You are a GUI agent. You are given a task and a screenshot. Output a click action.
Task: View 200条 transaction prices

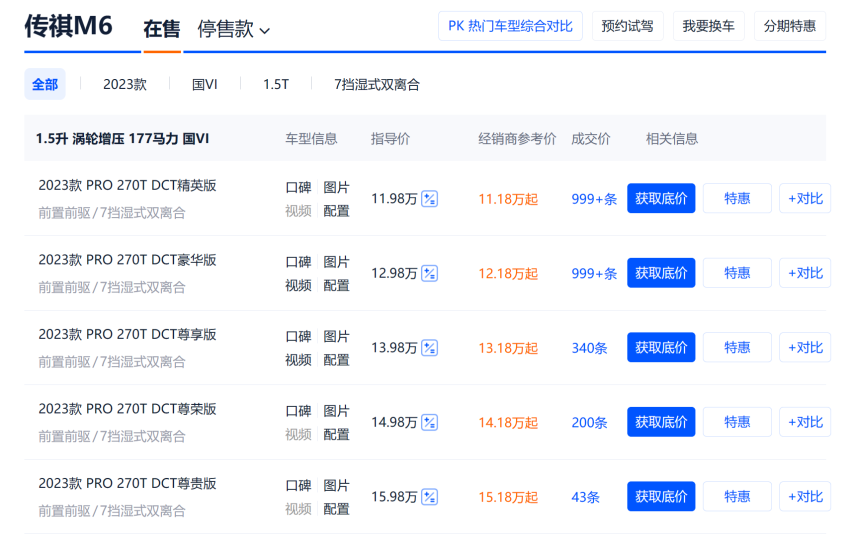(x=589, y=422)
